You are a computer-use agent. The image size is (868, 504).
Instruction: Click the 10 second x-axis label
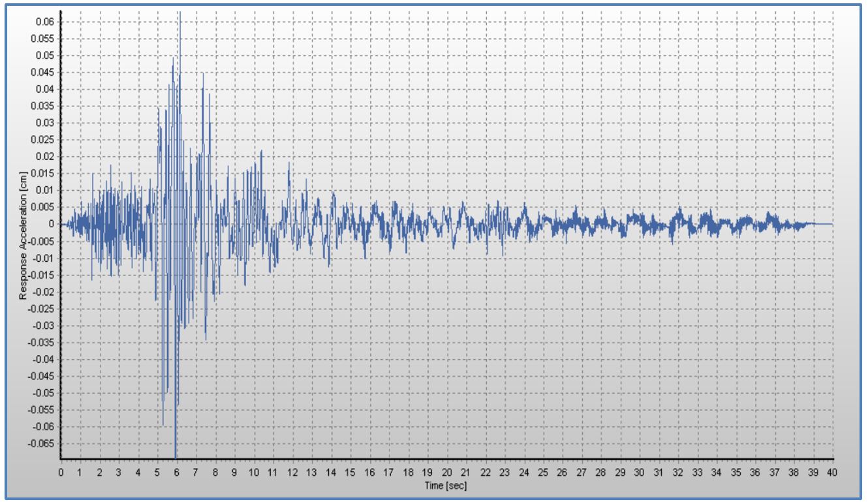254,472
